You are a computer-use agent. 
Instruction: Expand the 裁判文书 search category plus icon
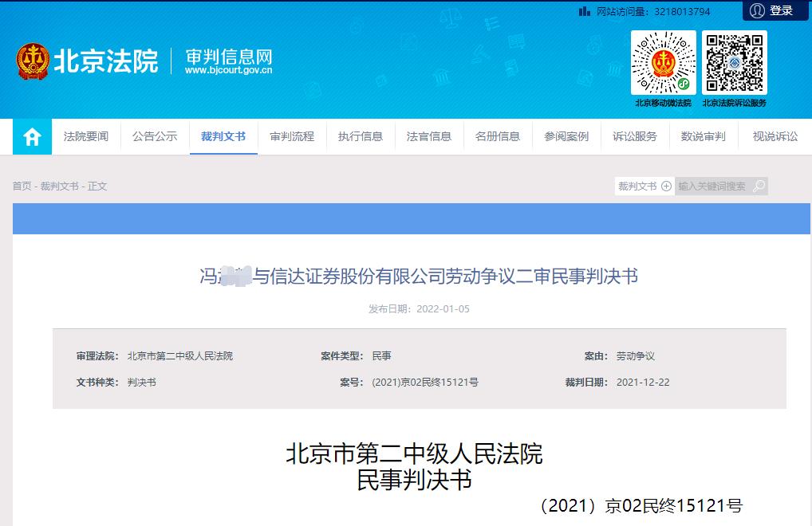(667, 186)
